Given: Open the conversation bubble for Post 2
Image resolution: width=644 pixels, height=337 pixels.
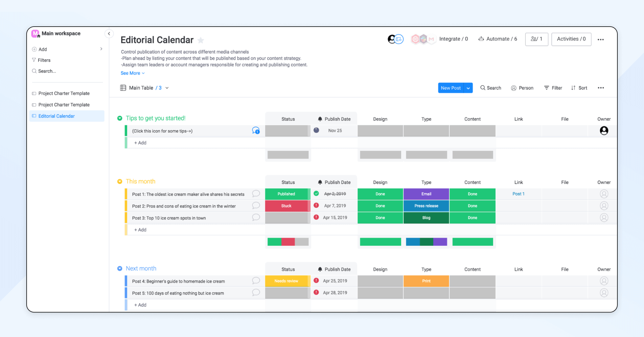Looking at the screenshot, I should [x=256, y=206].
